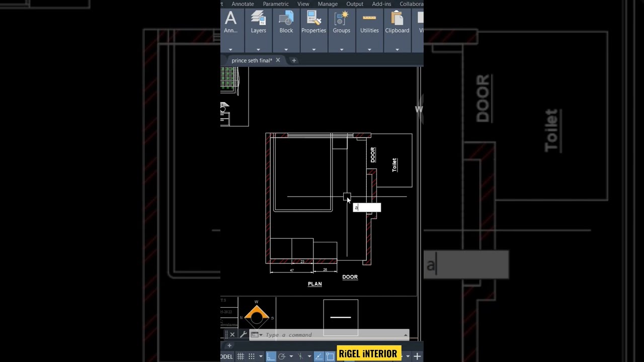This screenshot has height=362, width=644.
Task: Open the Add-ins ribbon tab
Action: point(381,4)
